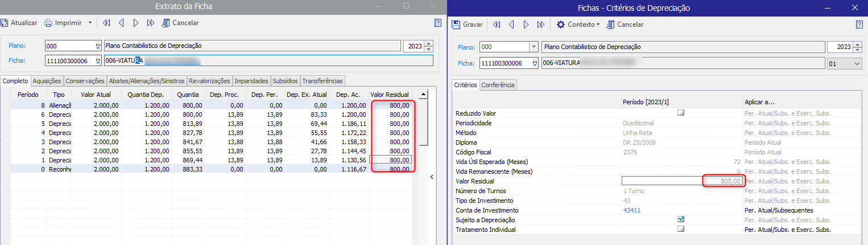
Task: Click Cancelar in Extrato da Ficha toolbar
Action: click(180, 23)
